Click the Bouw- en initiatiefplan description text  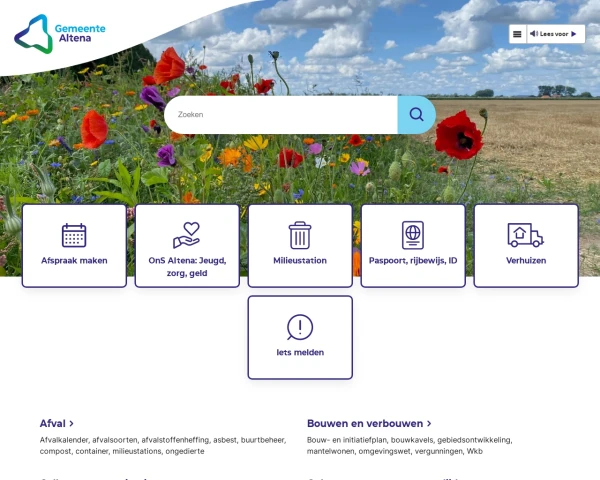tap(409, 446)
